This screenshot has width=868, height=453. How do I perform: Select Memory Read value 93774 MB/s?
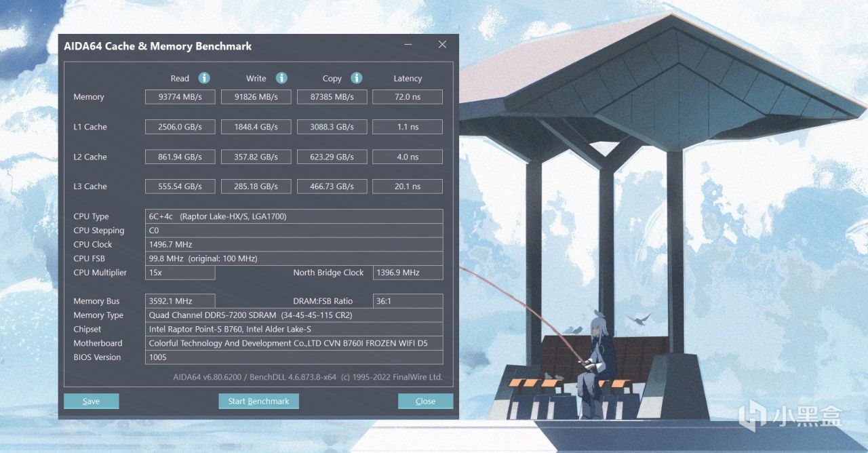tap(180, 97)
